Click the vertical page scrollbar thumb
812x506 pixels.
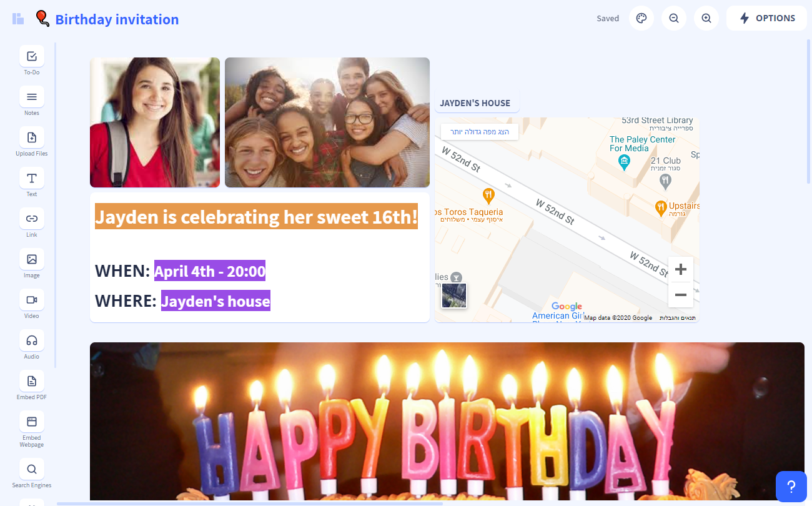point(809,111)
